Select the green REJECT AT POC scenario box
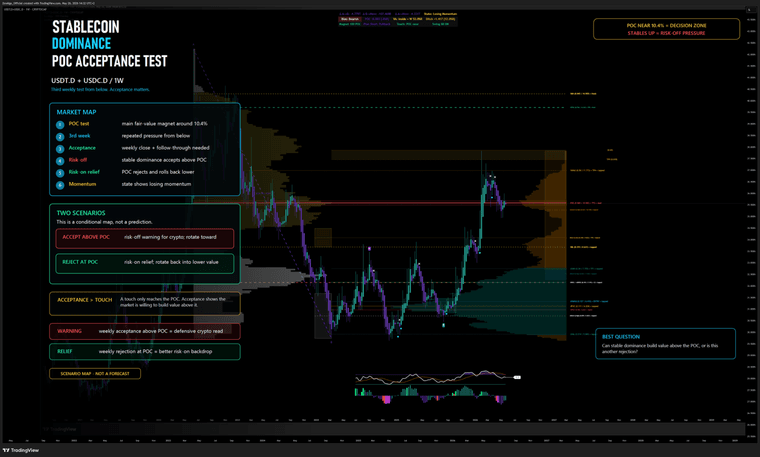This screenshot has width=760, height=457. coord(144,263)
